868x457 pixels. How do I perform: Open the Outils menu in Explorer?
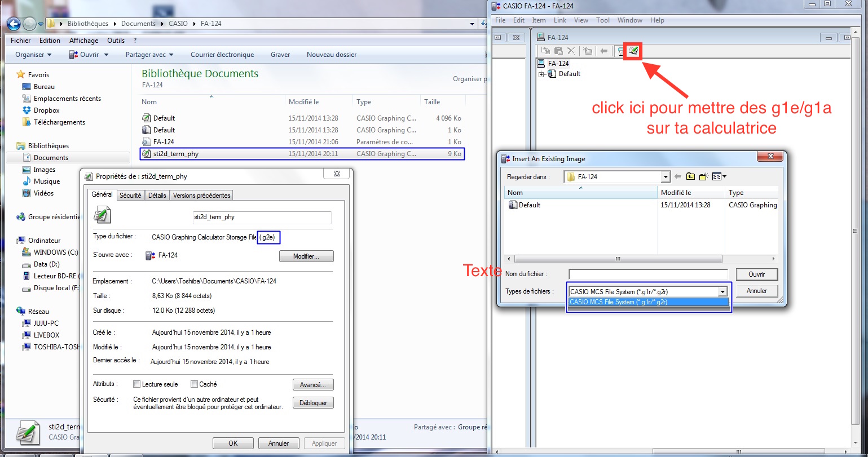point(116,41)
